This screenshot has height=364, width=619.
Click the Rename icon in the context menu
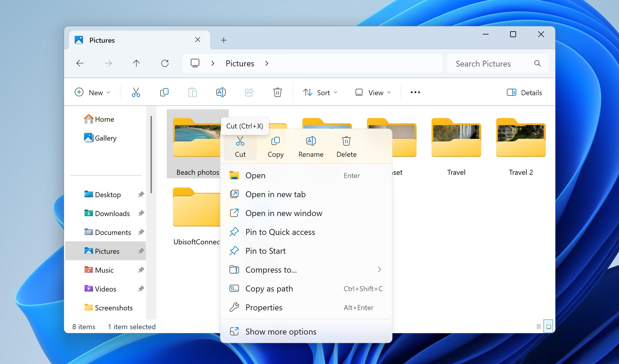[311, 141]
